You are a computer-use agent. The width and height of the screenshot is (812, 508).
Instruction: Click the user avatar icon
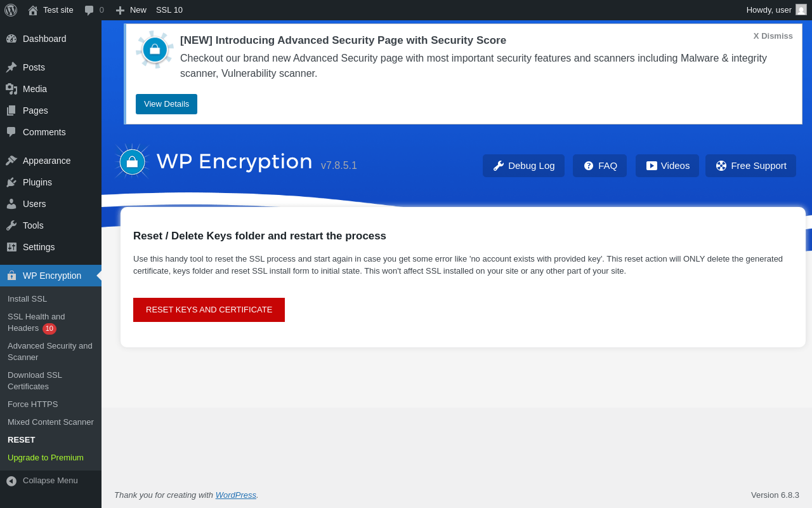(x=801, y=10)
